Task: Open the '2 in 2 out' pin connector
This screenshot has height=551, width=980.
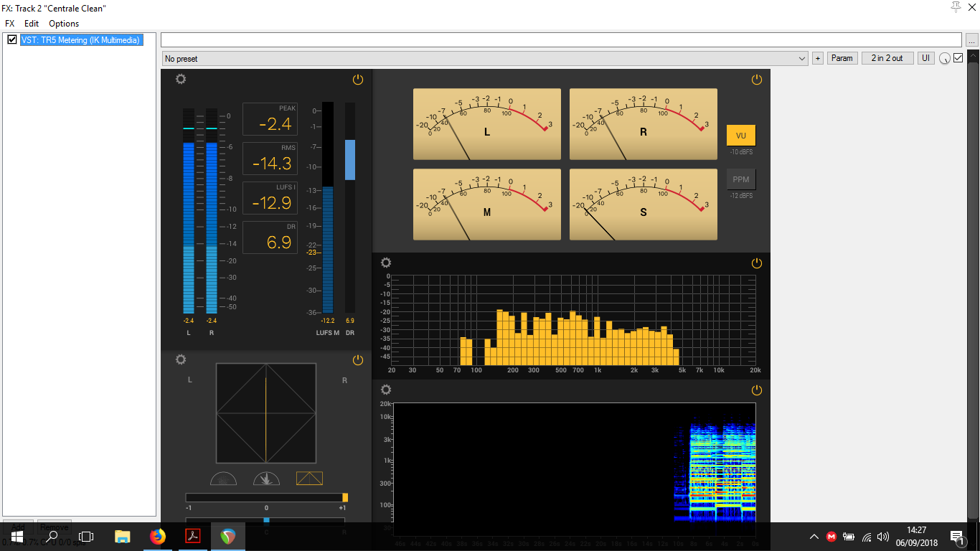Action: tap(887, 58)
